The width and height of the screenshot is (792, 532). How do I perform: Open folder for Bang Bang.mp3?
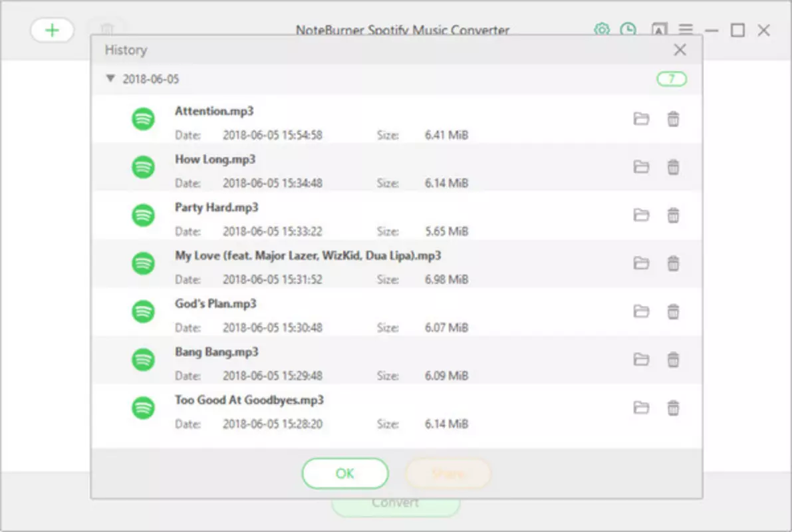(x=641, y=359)
